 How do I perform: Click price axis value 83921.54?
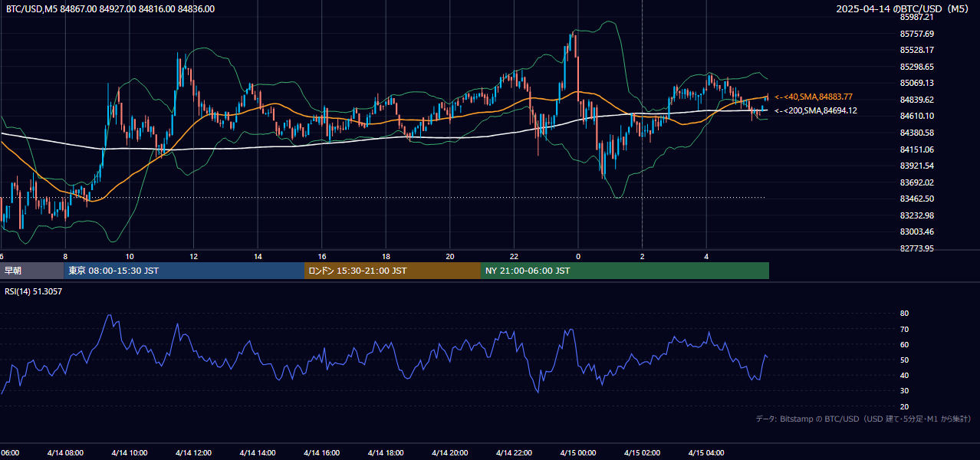pyautogui.click(x=916, y=166)
